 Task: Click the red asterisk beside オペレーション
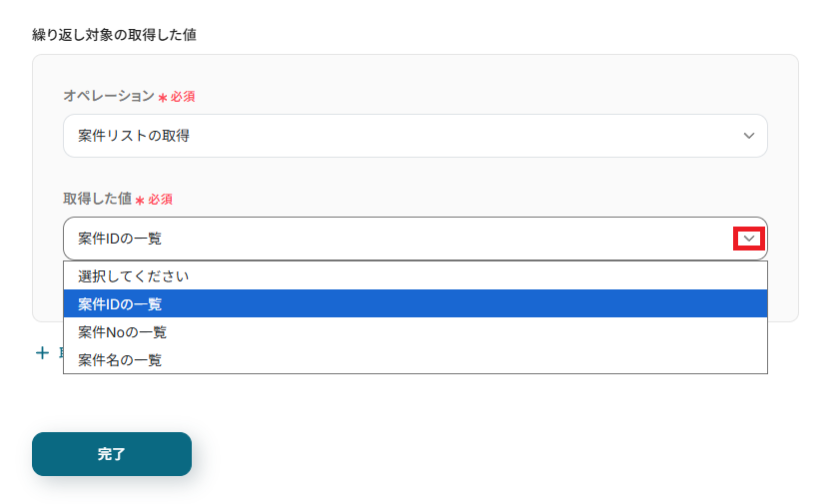click(163, 98)
